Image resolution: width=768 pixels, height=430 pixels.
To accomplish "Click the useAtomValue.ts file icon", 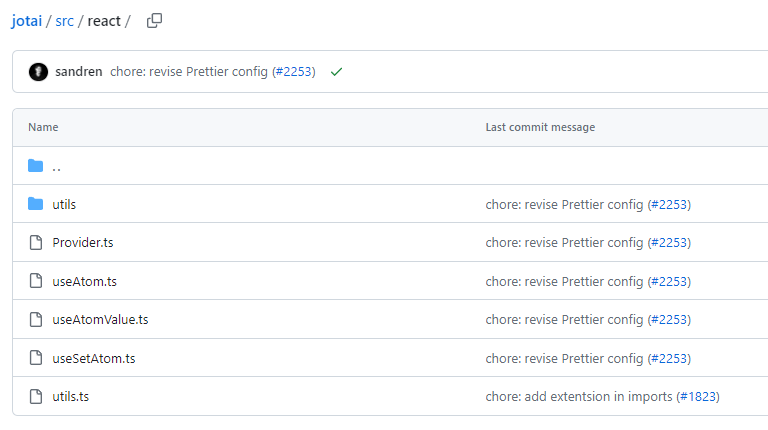I will (36, 320).
